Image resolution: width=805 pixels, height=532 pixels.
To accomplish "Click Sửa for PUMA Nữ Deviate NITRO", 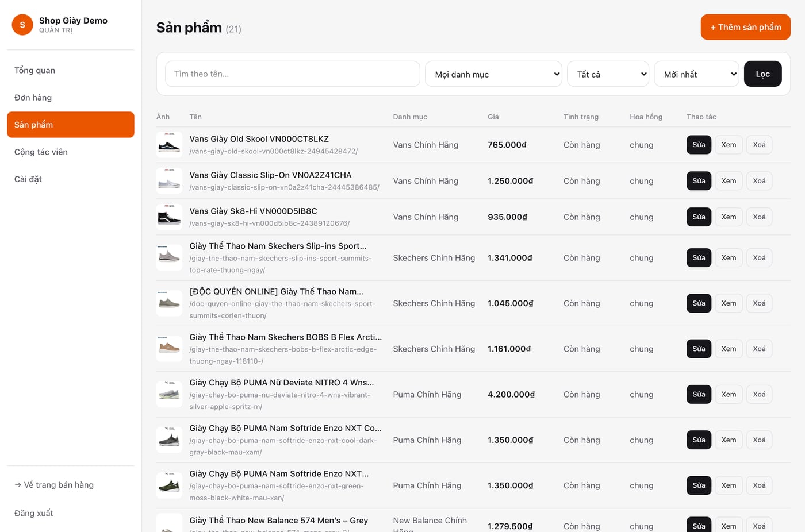I will click(x=699, y=394).
